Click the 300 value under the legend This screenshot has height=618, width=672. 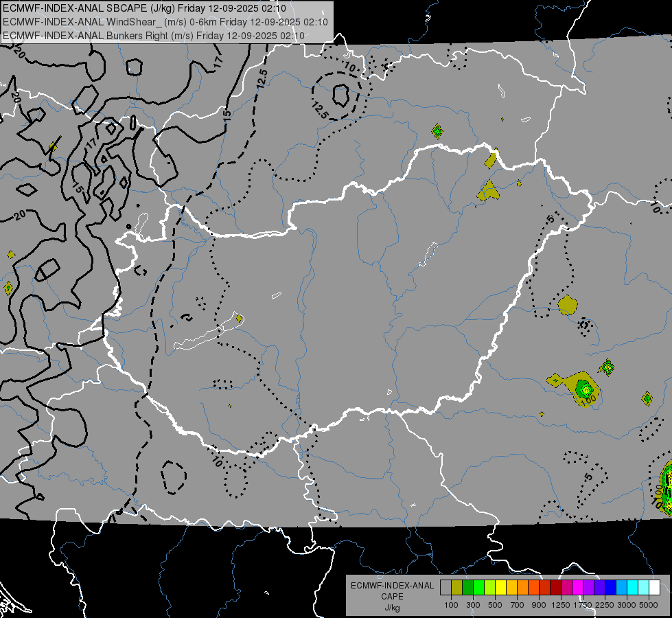473,605
